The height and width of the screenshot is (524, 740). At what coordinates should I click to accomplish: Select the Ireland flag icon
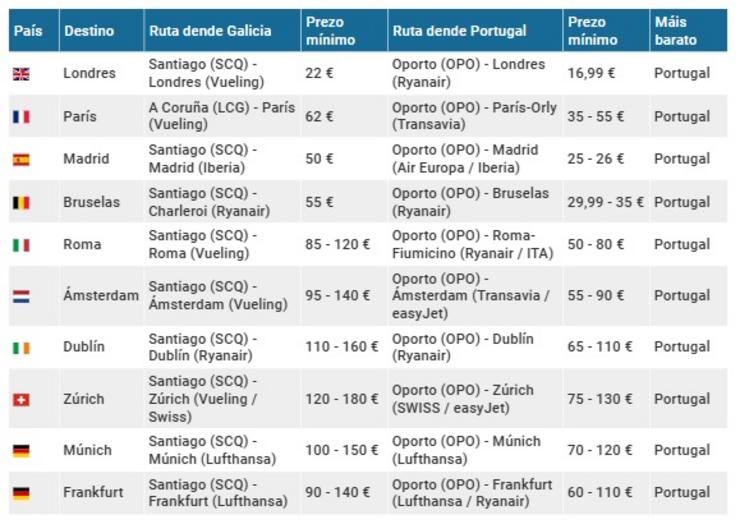point(21,347)
